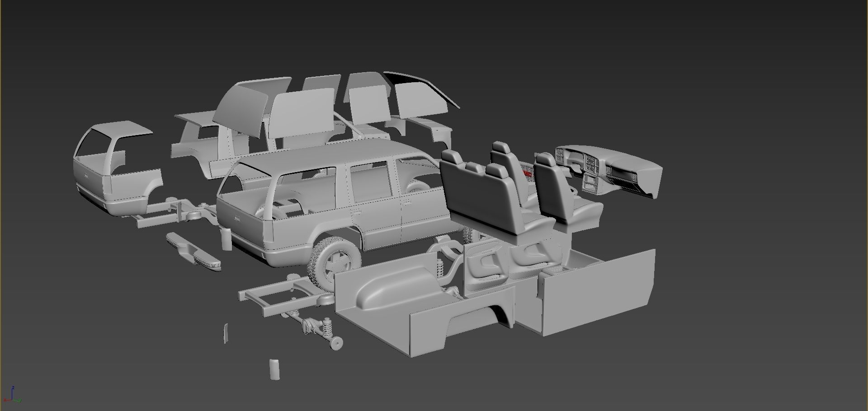
Task: Click the XYZ axis gizmo in the viewport corner
Action: (12, 395)
